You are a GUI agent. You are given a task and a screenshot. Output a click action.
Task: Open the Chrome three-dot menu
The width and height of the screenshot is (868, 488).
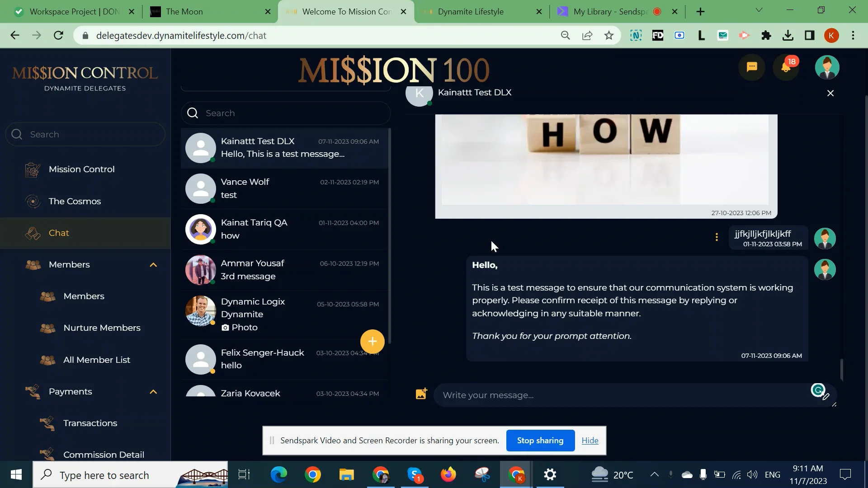(x=853, y=35)
